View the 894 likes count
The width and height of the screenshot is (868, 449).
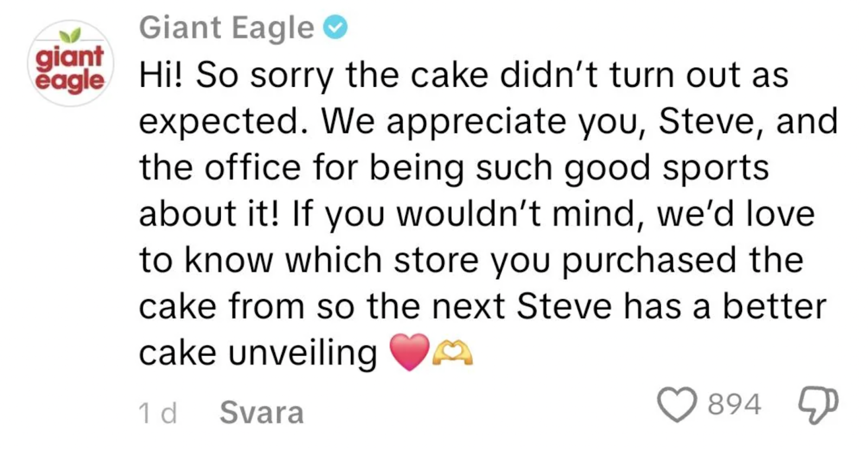tap(735, 405)
